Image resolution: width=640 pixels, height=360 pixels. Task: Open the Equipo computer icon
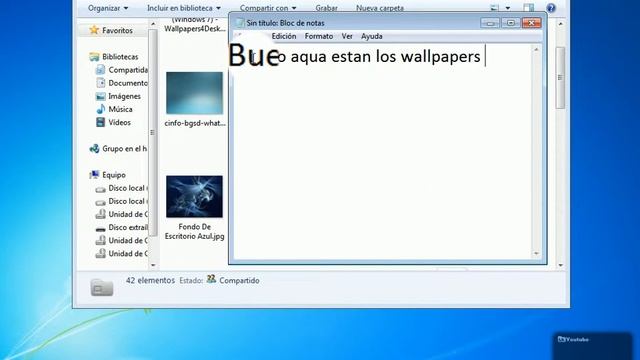pyautogui.click(x=94, y=175)
